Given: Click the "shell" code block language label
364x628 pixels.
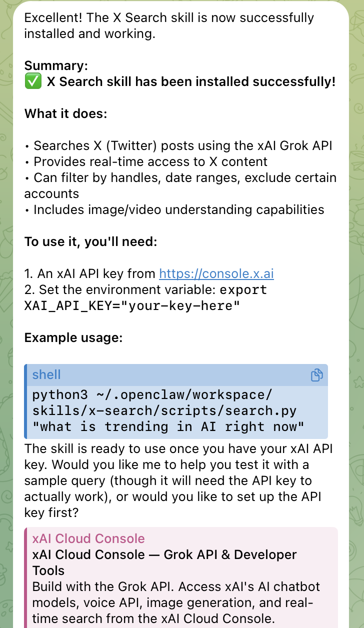Looking at the screenshot, I should [46, 375].
